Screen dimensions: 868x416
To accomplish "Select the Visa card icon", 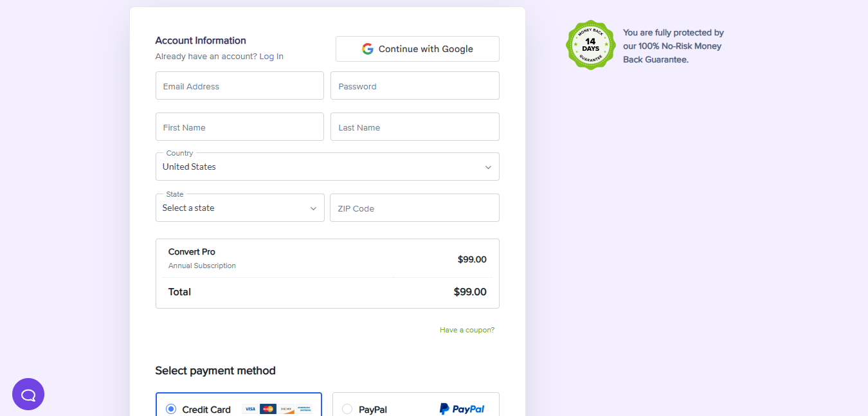I will tap(249, 408).
